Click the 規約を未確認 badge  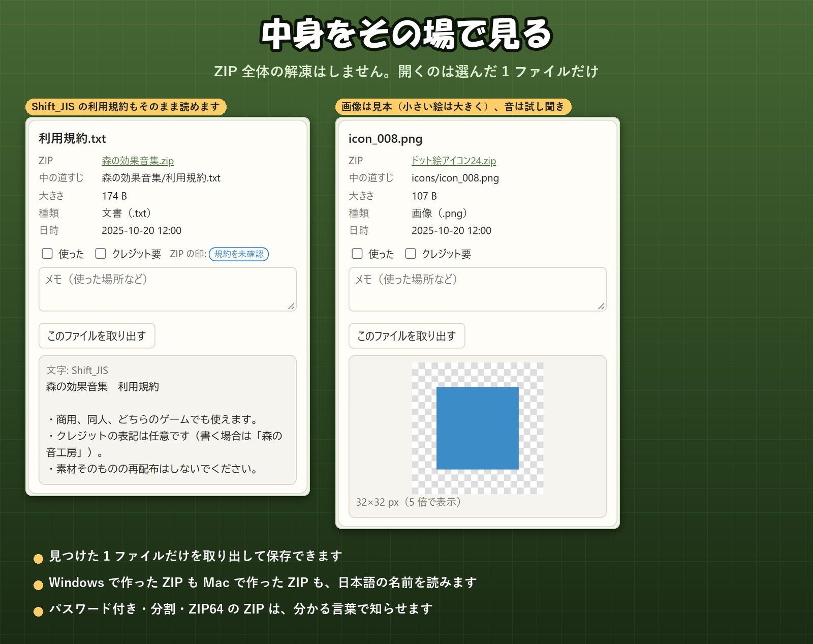tap(239, 254)
